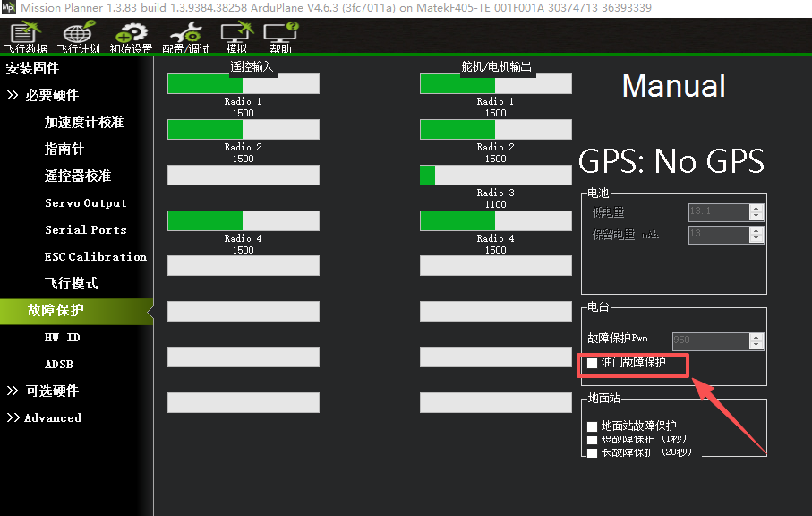This screenshot has height=516, width=812.
Task: Open the 模拟 simulation monitor icon
Action: pyautogui.click(x=236, y=37)
